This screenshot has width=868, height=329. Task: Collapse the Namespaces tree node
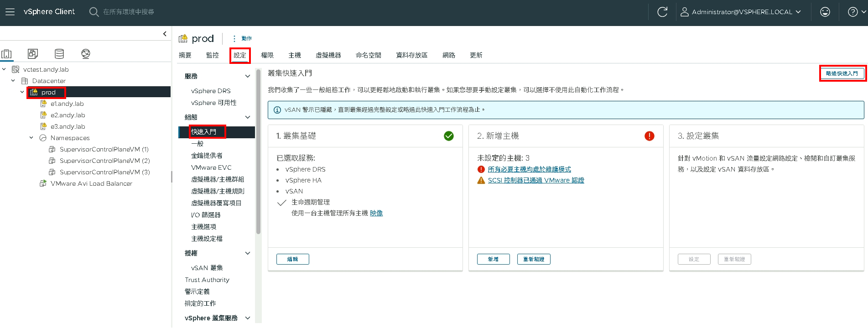click(31, 138)
